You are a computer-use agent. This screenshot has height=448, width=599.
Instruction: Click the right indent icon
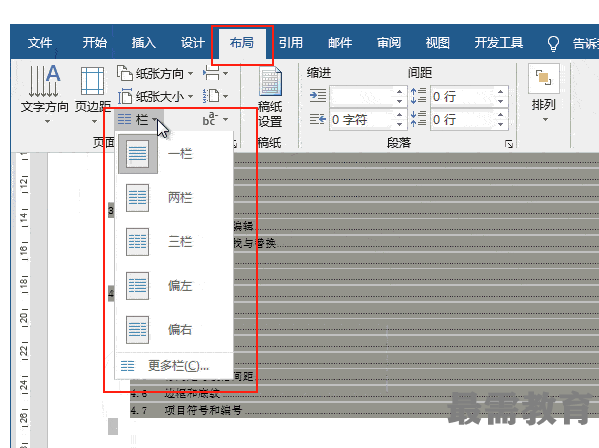pyautogui.click(x=317, y=119)
